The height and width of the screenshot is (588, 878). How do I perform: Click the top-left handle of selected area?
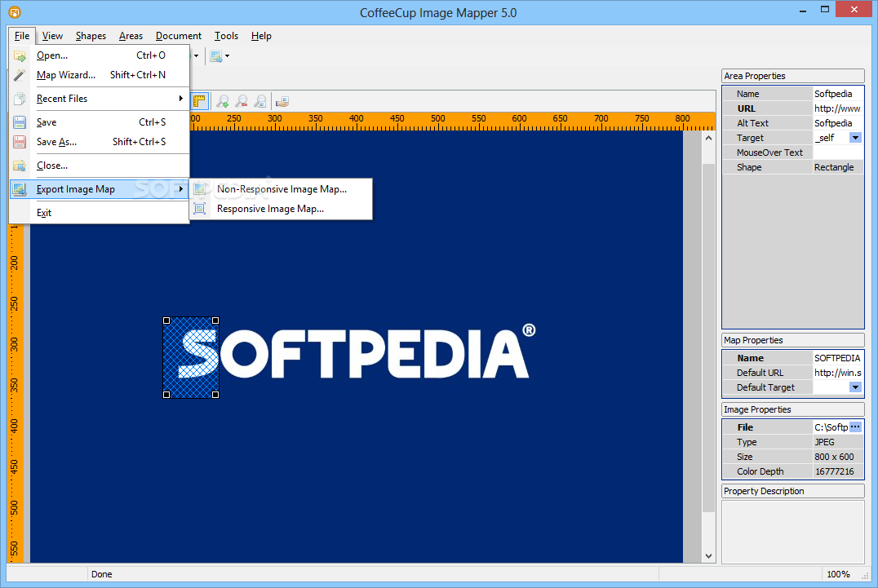[x=166, y=321]
